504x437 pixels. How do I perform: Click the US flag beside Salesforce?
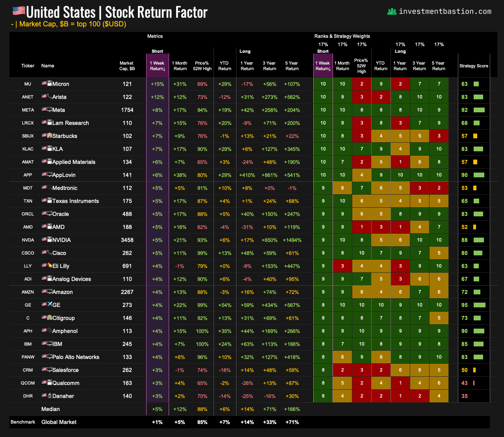pos(44,370)
